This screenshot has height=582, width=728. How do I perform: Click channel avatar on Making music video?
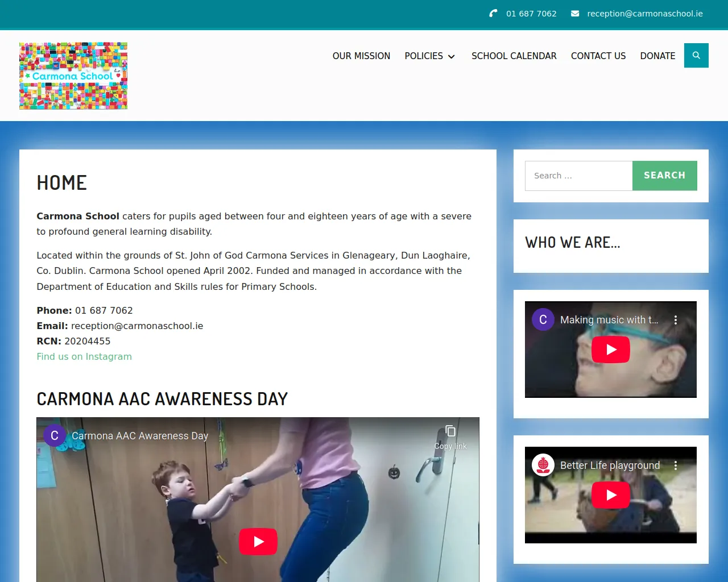click(543, 319)
